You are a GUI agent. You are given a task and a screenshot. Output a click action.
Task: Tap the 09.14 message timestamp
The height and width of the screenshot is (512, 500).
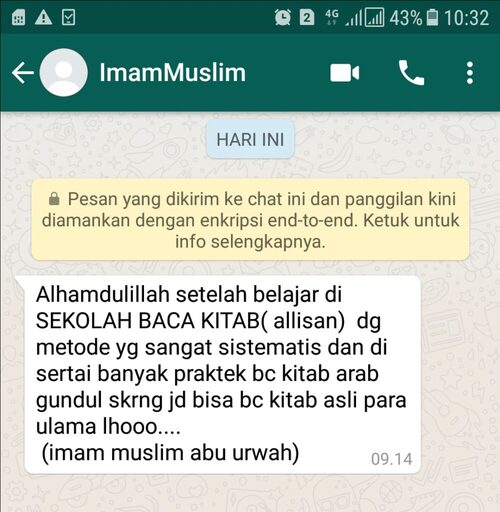pyautogui.click(x=392, y=459)
